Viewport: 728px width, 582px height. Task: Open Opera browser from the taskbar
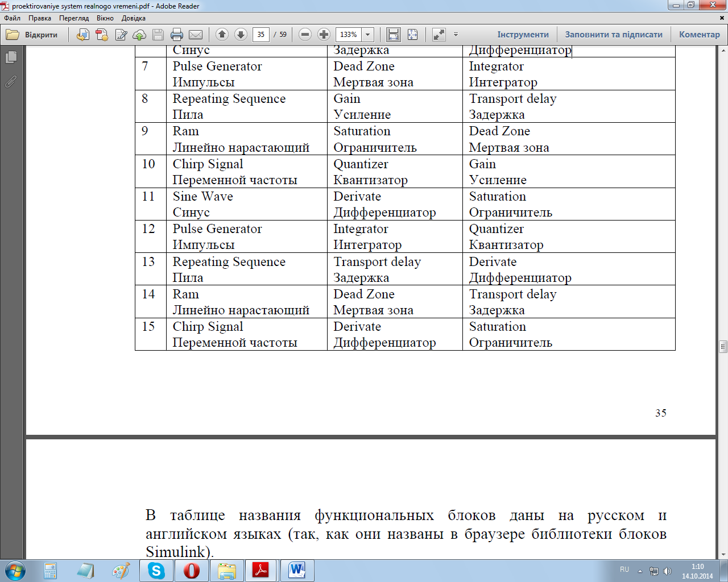tap(191, 571)
